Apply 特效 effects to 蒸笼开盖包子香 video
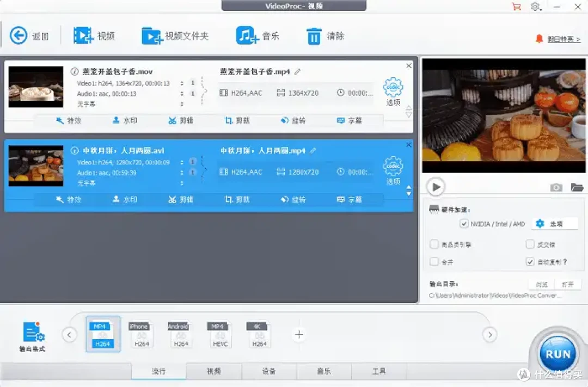The image size is (588, 387). (68, 120)
